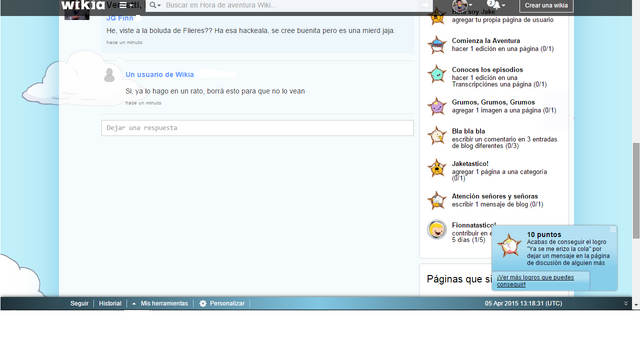Image resolution: width=640 pixels, height=360 pixels.
Task: Submit search with the arrow button
Action: click(x=425, y=5)
